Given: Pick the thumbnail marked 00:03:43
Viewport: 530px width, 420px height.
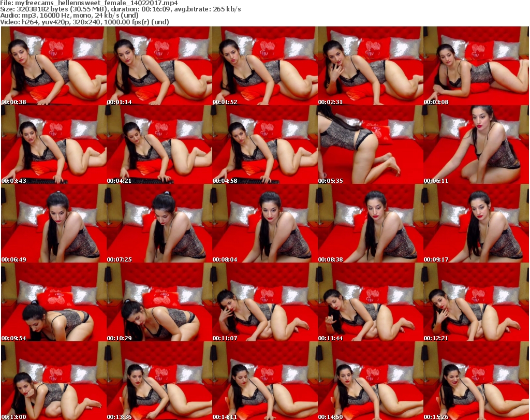Looking at the screenshot, I should point(54,144).
